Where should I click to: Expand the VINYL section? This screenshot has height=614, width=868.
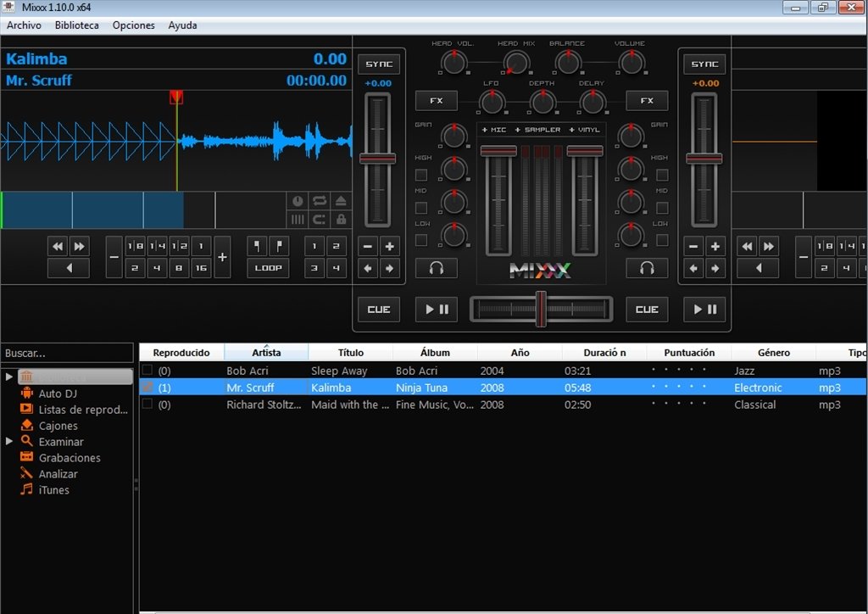(584, 130)
